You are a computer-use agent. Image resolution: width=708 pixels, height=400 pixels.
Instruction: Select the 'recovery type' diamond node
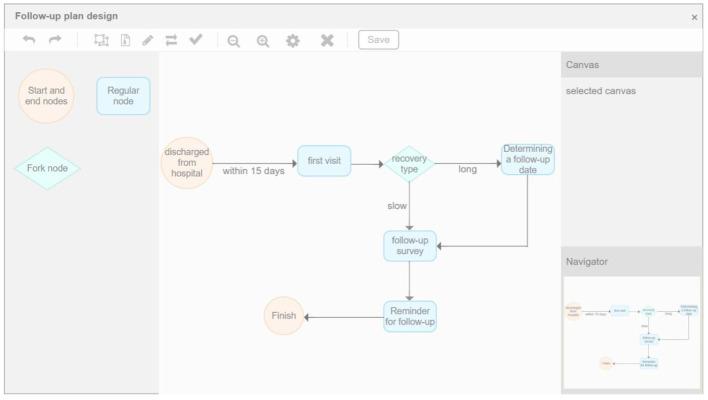pos(409,163)
